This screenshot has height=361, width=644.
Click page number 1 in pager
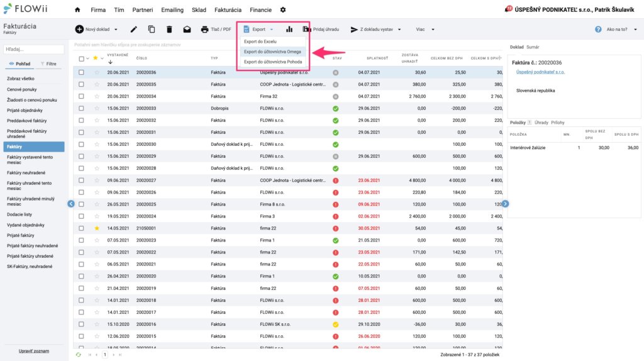point(105,355)
